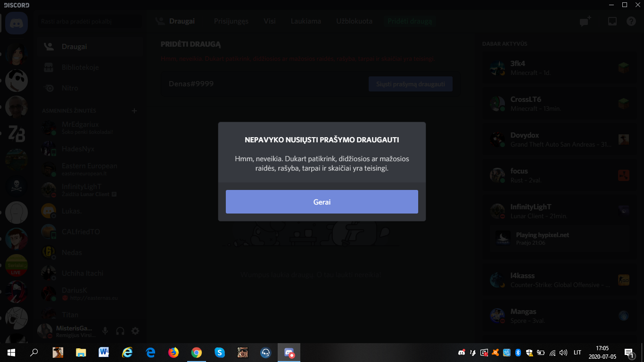Click Siųsti prašymą draugauti button
644x362 pixels.
[410, 84]
